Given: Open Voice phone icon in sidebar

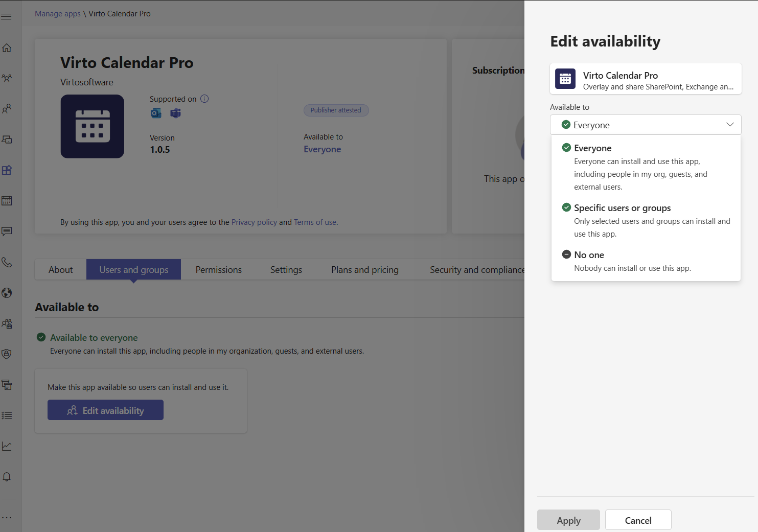Looking at the screenshot, I should click(7, 262).
